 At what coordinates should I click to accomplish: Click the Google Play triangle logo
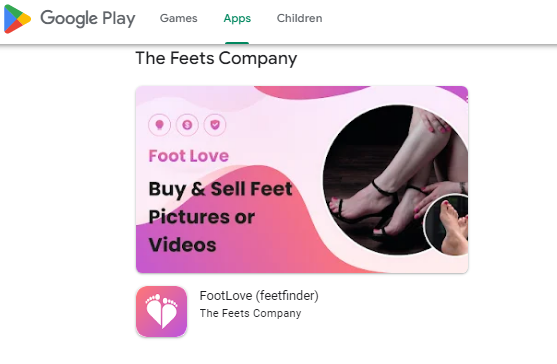17,19
